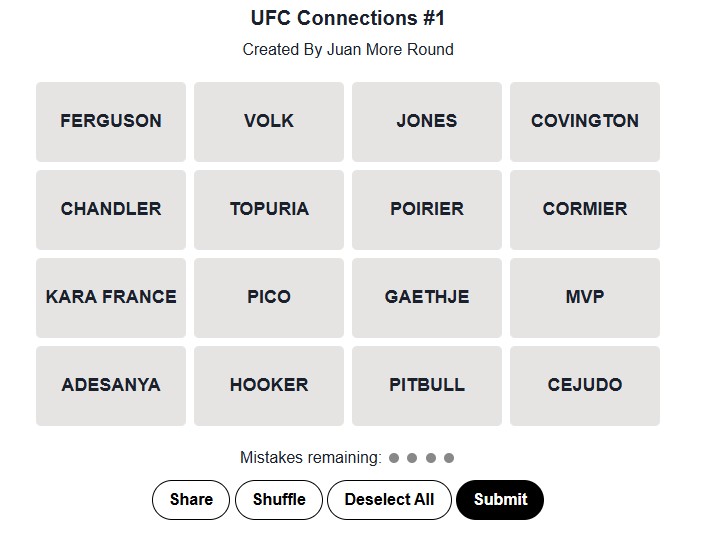Toggle the JONES tile
711x534 pixels.
click(x=427, y=121)
